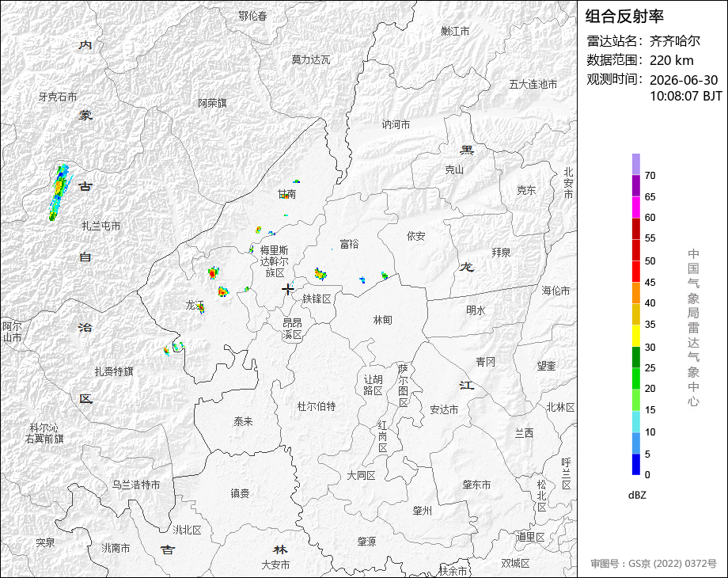Image resolution: width=728 pixels, height=578 pixels.
Task: Click the 扎赉特旗 map label
Action: (x=114, y=371)
